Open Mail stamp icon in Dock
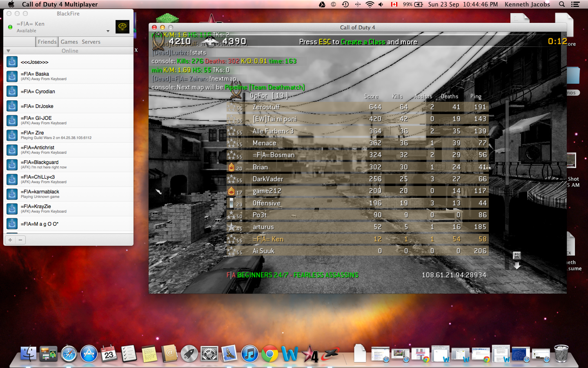 tap(229, 354)
